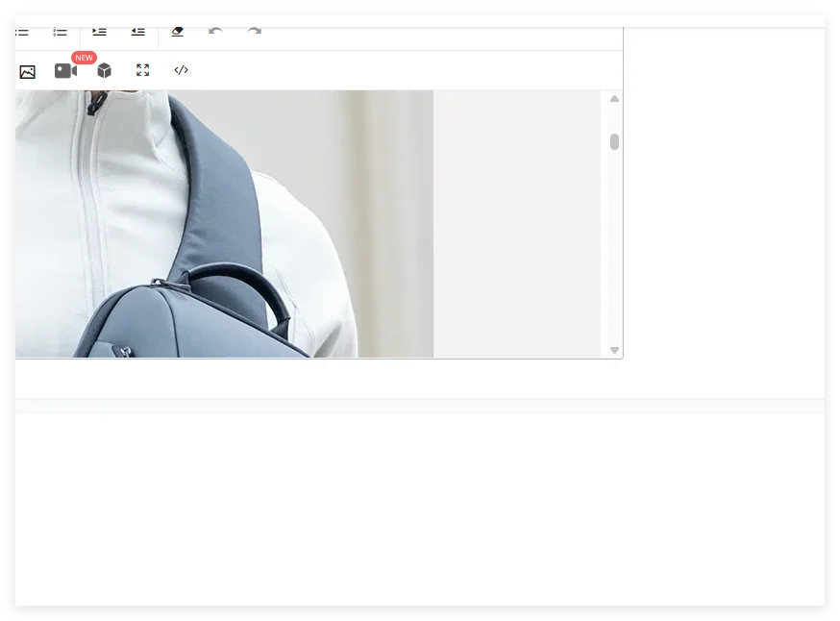The height and width of the screenshot is (621, 840).
Task: Decrease indent with the outdent icon
Action: [138, 32]
